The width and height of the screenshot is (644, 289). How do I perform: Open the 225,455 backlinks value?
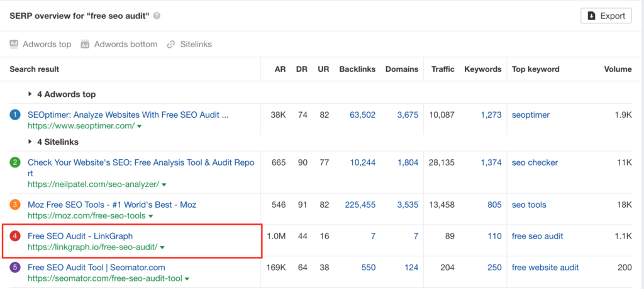click(x=360, y=205)
